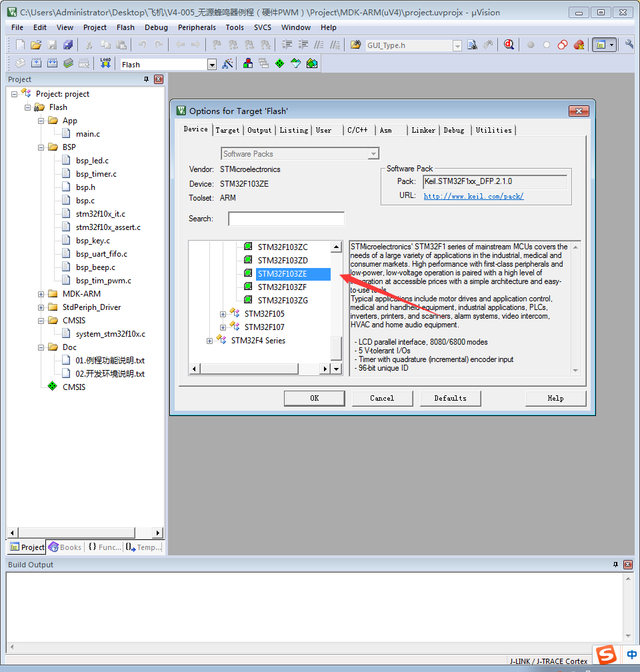Switch to the Linker tab
Screen dimensions: 640x672
423,130
